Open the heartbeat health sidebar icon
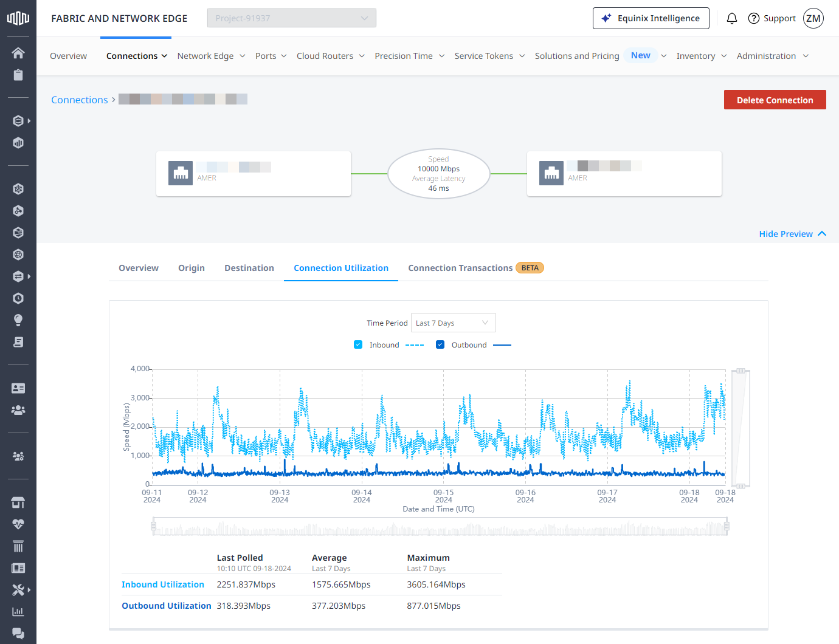This screenshot has height=644, width=839. coord(18,524)
